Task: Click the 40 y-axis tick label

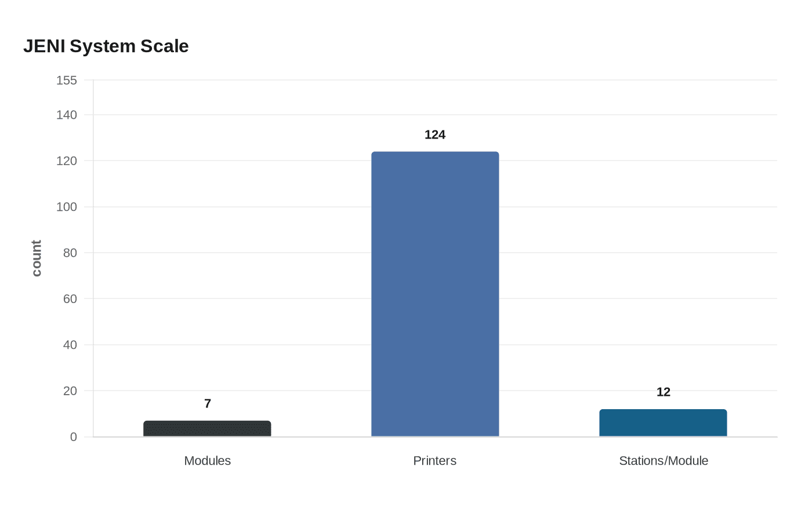Action: coord(70,345)
